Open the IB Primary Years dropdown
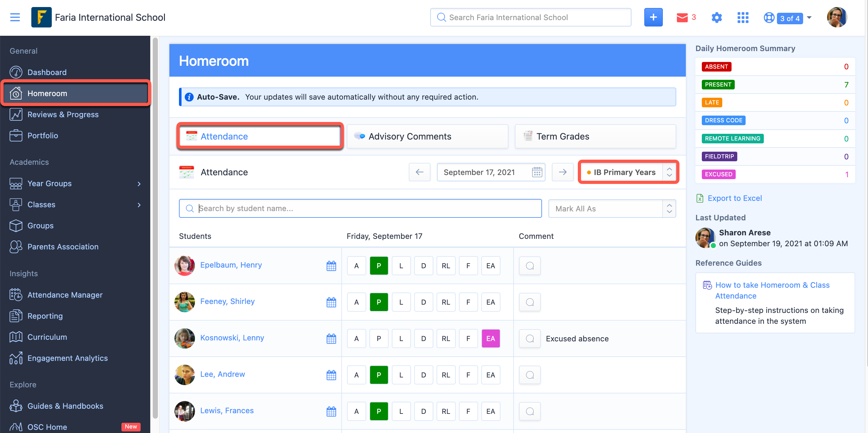 (628, 172)
